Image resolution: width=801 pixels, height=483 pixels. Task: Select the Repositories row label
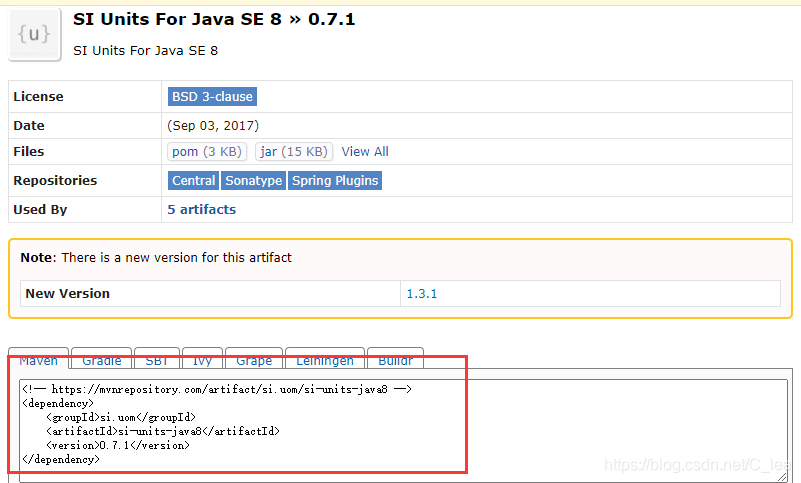[x=55, y=180]
